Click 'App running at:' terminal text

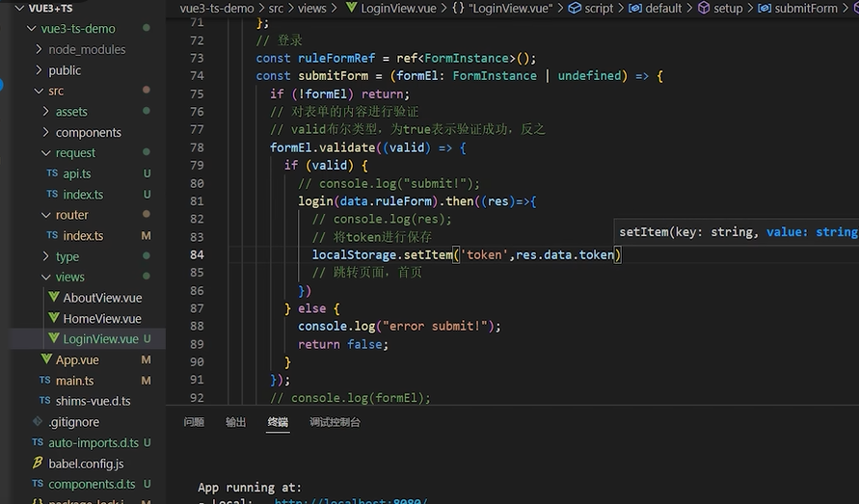[250, 488]
